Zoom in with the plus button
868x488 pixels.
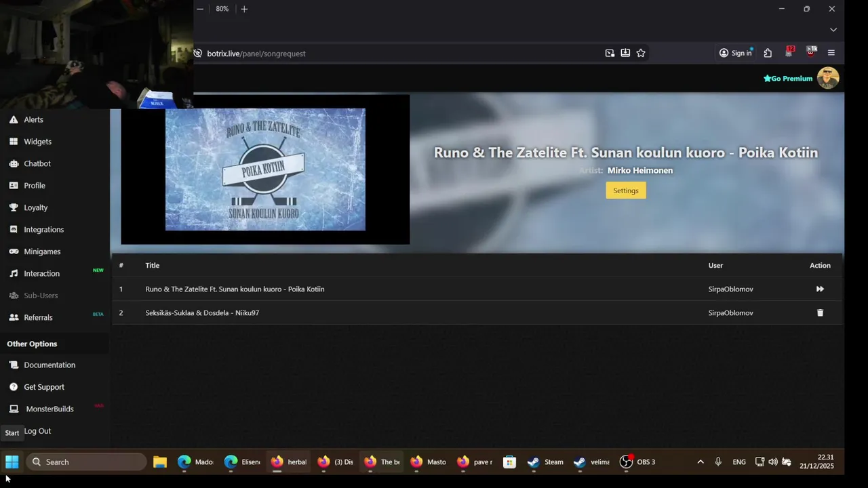click(244, 9)
